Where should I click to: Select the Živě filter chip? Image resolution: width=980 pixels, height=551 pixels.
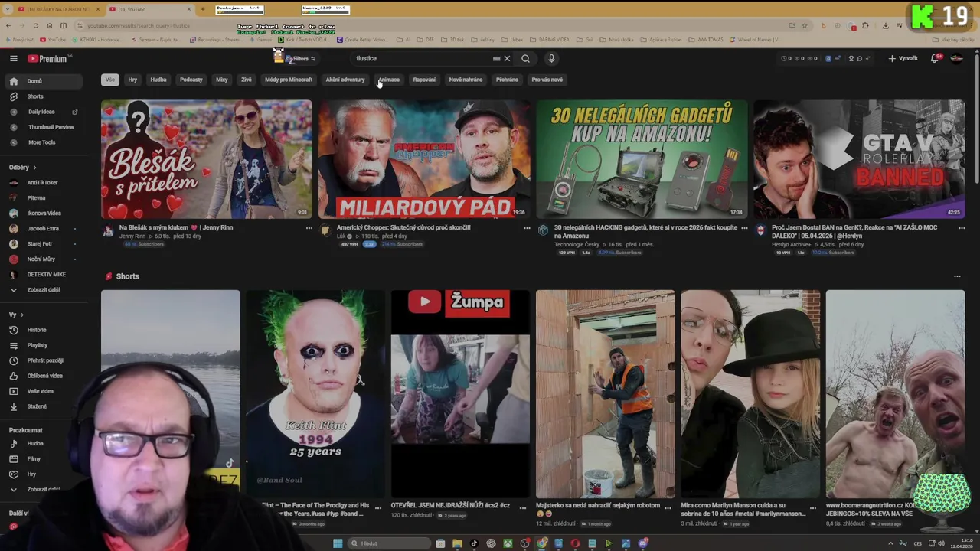[x=247, y=80]
